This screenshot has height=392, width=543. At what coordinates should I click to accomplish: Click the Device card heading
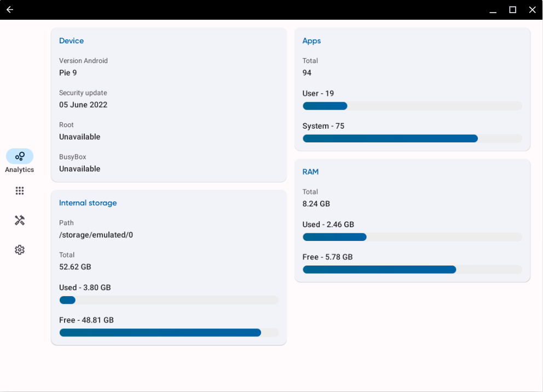[x=71, y=41]
